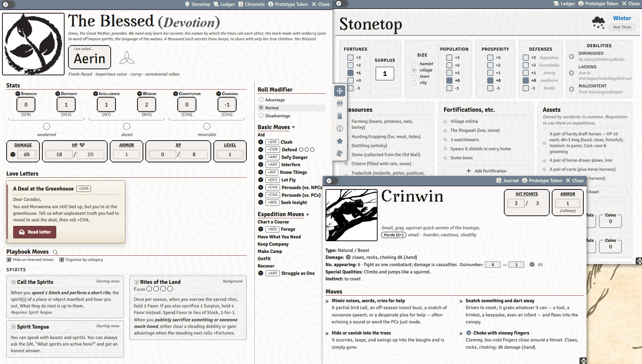The image size is (642, 364).
Task: Check the Defenses +2 formidable box
Action: [x=526, y=65]
